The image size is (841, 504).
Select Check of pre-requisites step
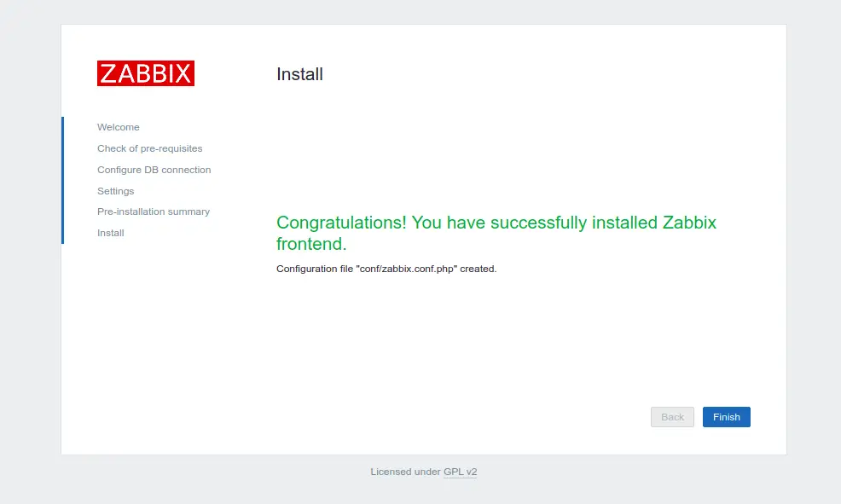click(x=149, y=148)
